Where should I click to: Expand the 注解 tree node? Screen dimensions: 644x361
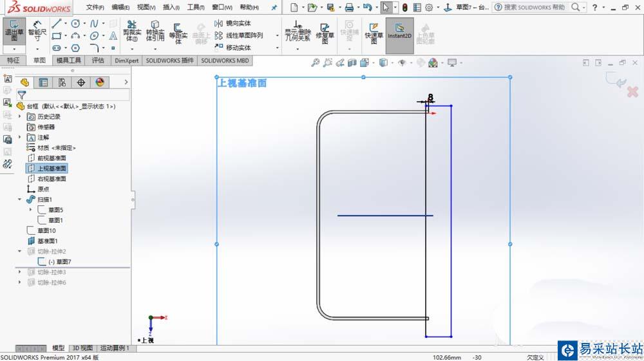point(19,138)
